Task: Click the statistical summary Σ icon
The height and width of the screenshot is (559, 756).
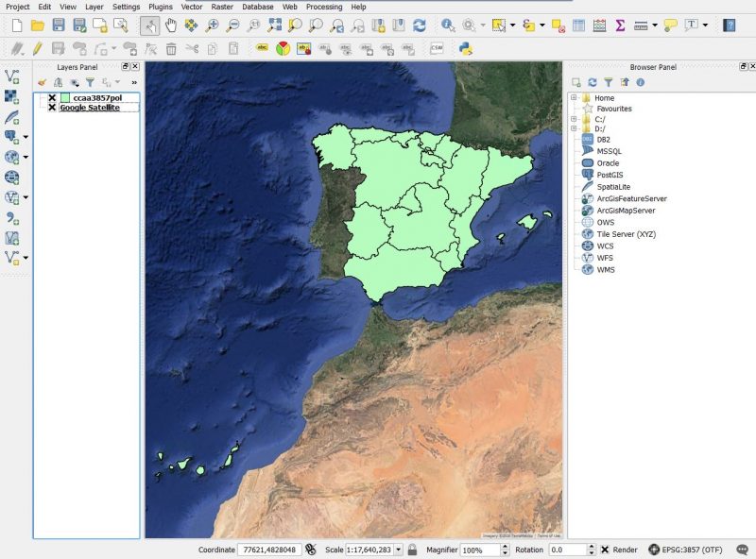Action: click(620, 26)
